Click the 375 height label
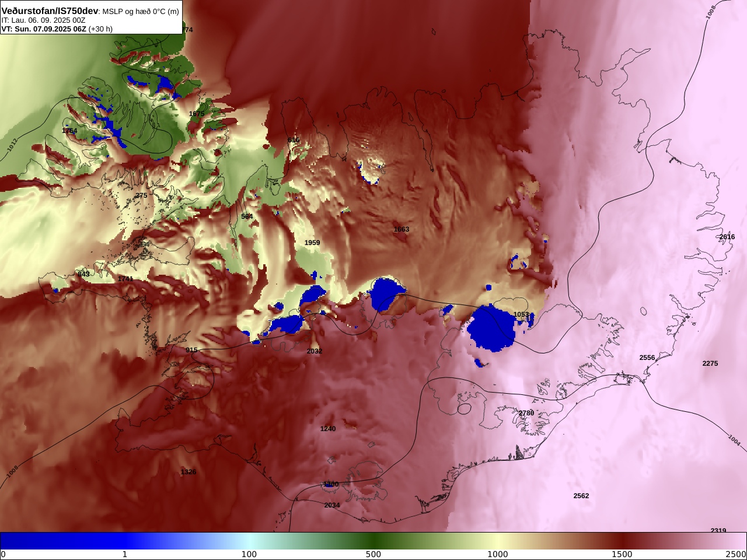The width and height of the screenshot is (747, 560). (x=141, y=195)
